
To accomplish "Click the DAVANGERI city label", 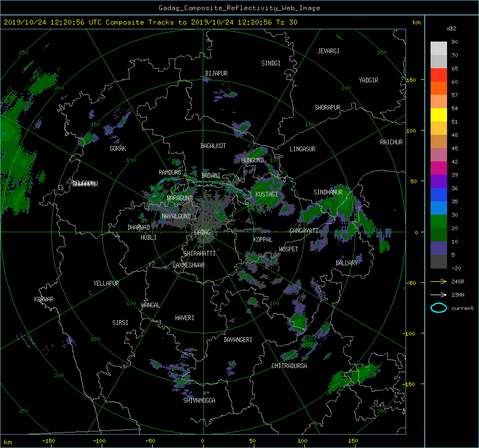I will click(238, 340).
